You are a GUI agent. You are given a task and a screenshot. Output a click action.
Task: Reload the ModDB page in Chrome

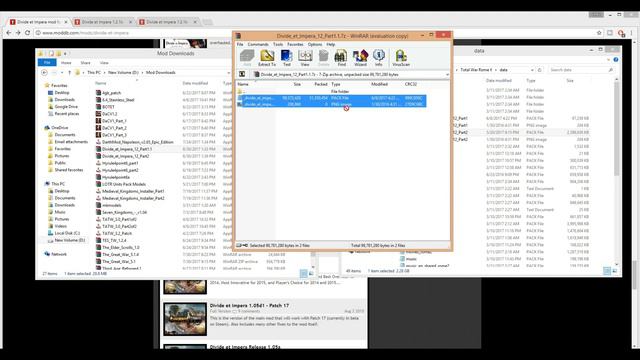(27, 33)
